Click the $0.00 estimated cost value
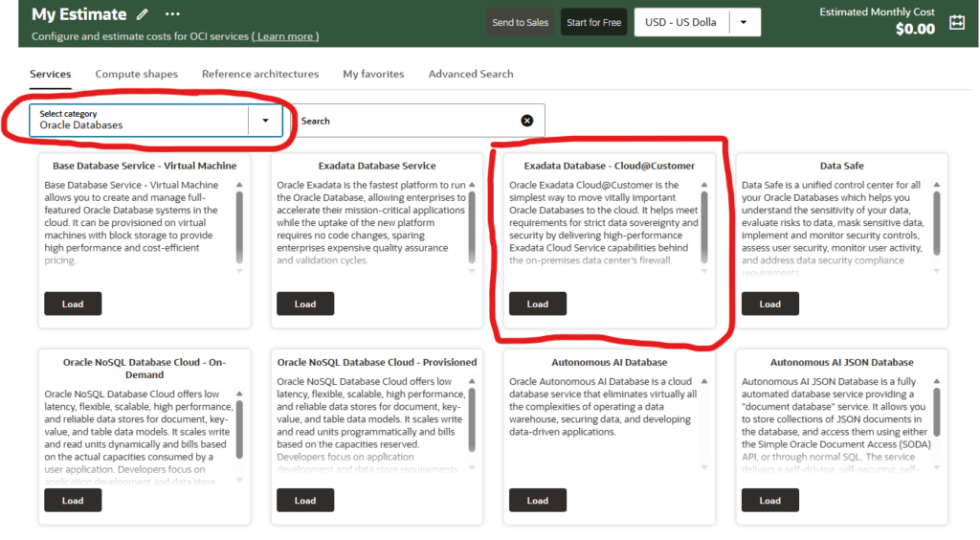 (915, 29)
